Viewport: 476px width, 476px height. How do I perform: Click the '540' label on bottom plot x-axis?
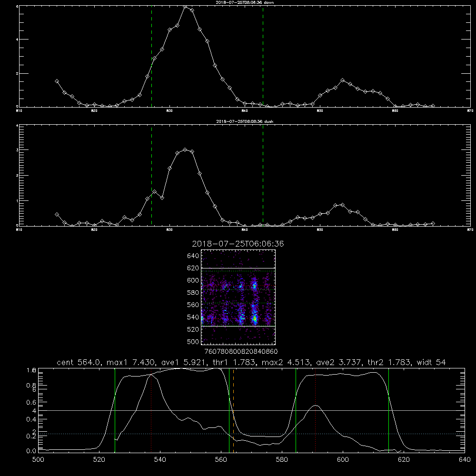point(160,460)
